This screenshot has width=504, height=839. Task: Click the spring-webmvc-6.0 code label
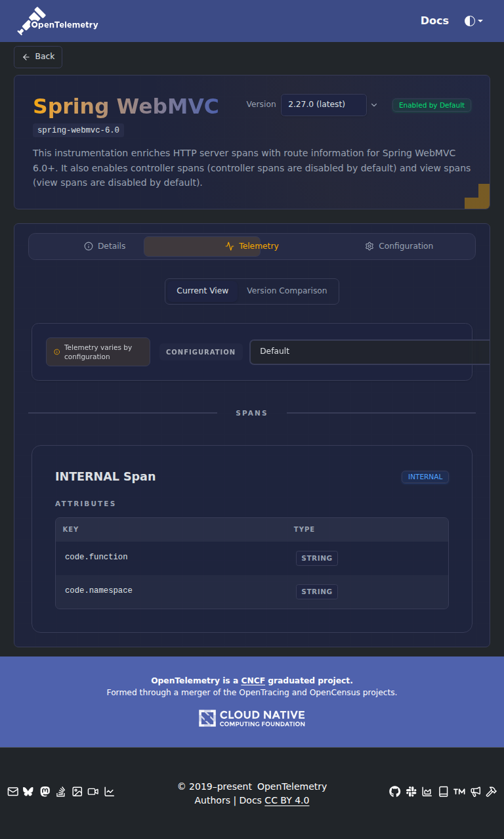[78, 130]
